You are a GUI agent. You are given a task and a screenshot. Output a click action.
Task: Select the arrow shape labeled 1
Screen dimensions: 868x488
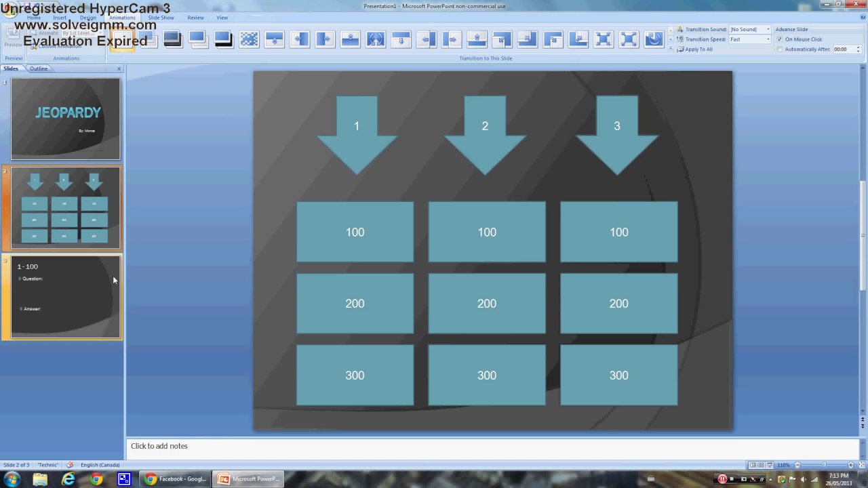pyautogui.click(x=357, y=135)
